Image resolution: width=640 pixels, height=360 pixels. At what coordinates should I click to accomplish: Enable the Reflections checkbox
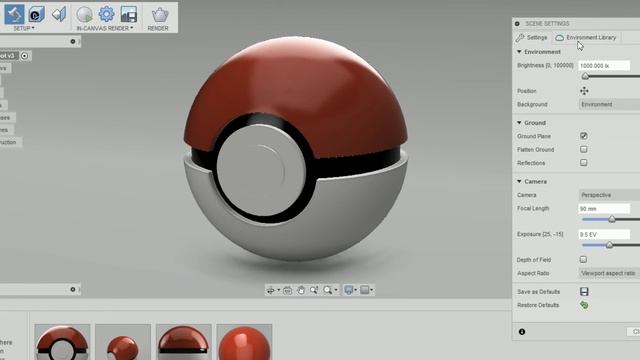pos(584,162)
